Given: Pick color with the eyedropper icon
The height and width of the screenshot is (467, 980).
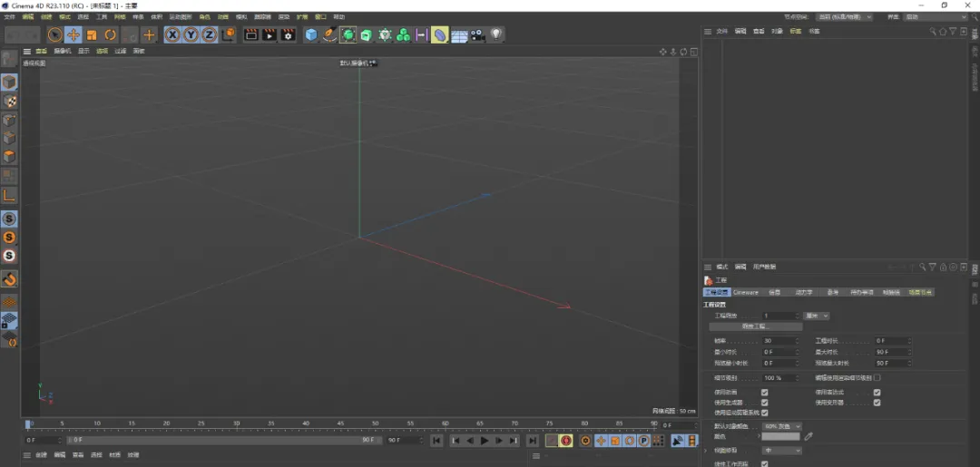Looking at the screenshot, I should pyautogui.click(x=808, y=436).
